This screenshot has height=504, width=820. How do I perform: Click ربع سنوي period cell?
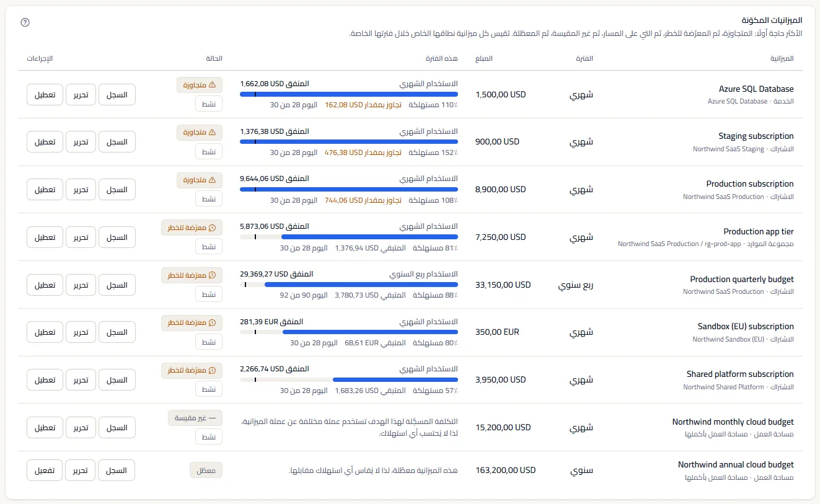tap(576, 285)
